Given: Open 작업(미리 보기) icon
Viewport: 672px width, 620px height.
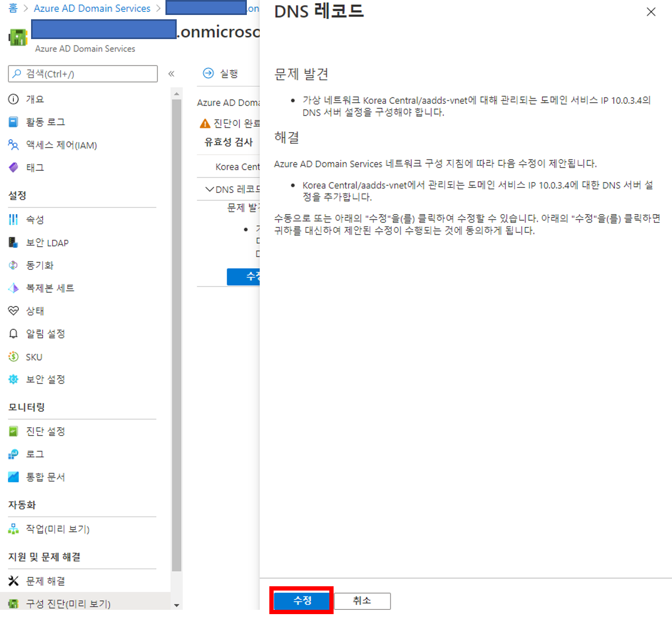Looking at the screenshot, I should pos(13,529).
